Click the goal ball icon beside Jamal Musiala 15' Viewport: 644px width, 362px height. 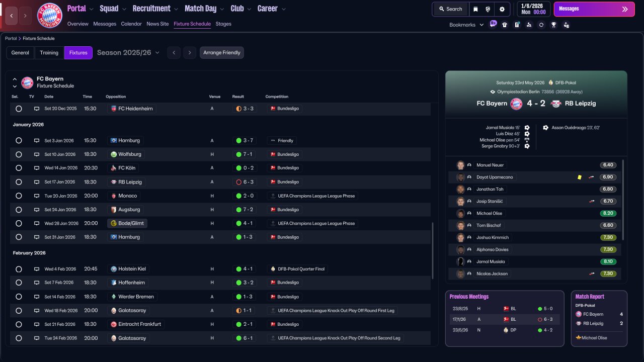[x=527, y=128]
